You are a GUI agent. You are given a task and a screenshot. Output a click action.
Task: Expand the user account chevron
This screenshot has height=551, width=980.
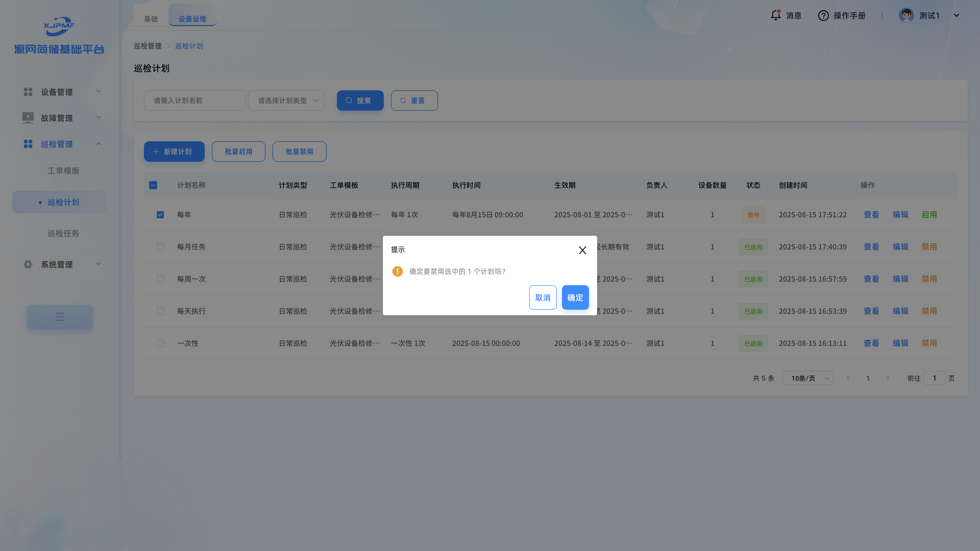(x=957, y=15)
